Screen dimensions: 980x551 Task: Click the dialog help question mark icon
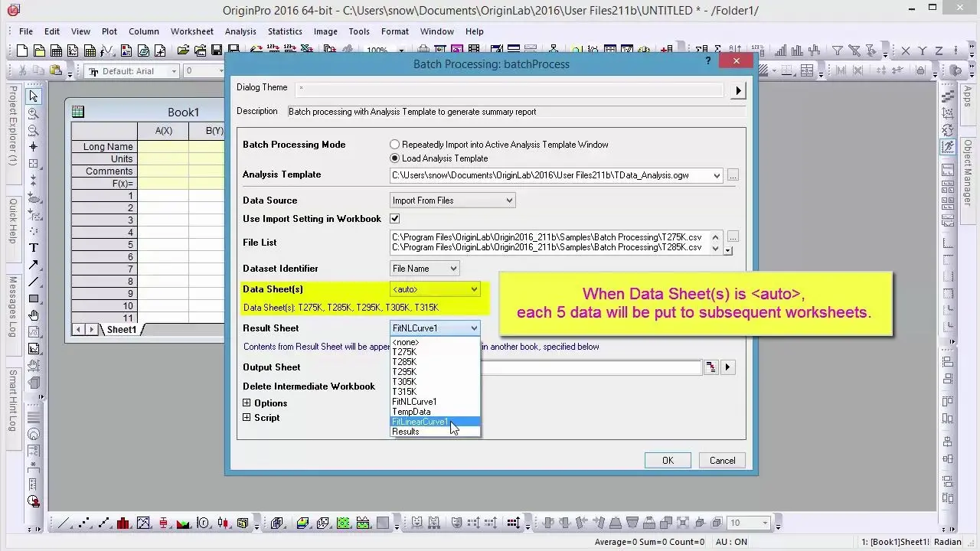click(x=708, y=61)
